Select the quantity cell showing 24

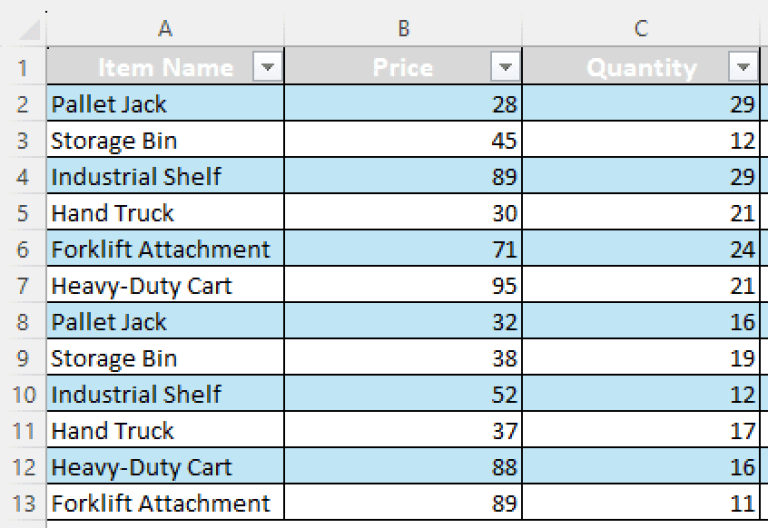click(641, 249)
